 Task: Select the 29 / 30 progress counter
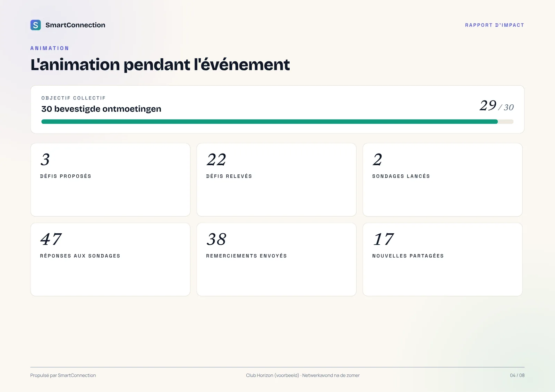(x=496, y=106)
